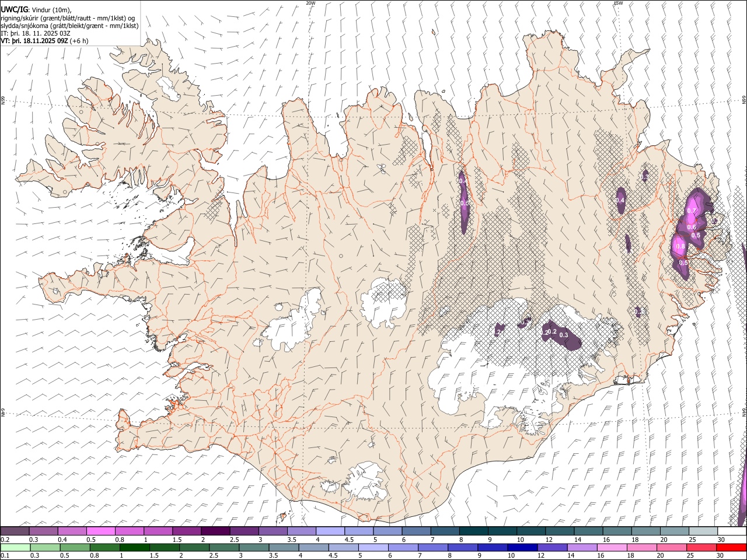The image size is (747, 560).
Task: Click the '0.2' value on the glacier patch
Action: pos(551,331)
